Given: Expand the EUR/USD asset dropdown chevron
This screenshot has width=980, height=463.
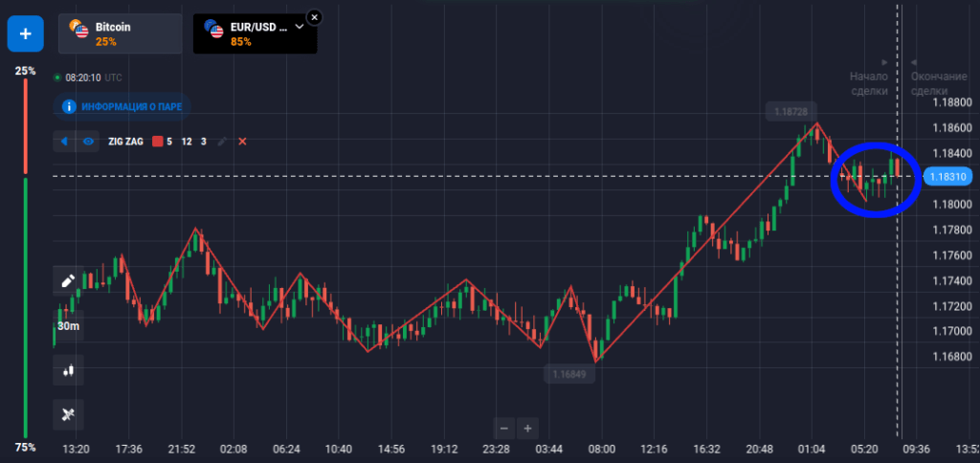Looking at the screenshot, I should coord(299,27).
